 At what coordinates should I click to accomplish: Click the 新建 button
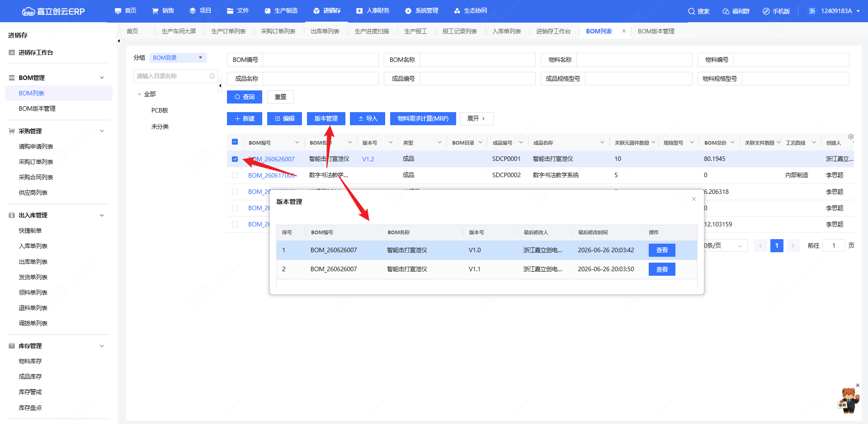tap(245, 118)
